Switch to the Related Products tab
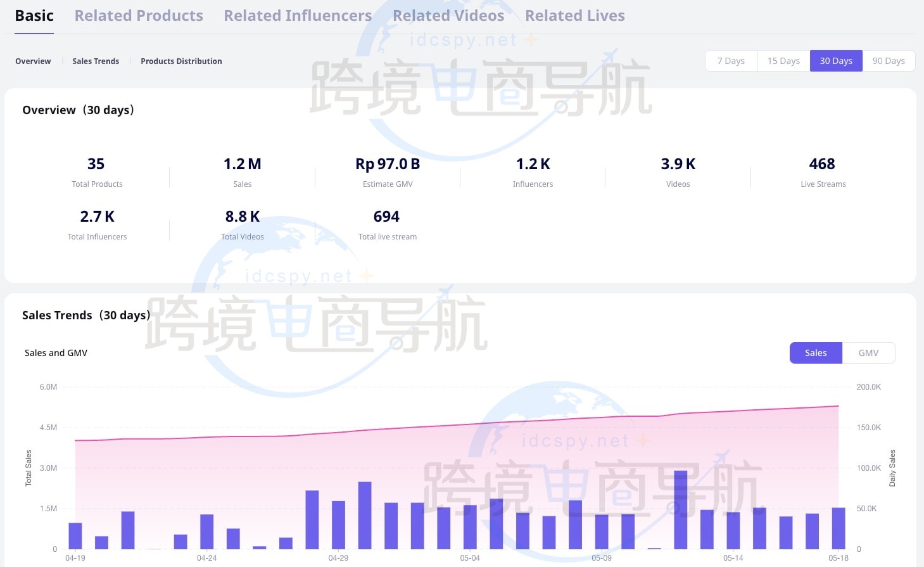This screenshot has height=567, width=924. click(x=139, y=16)
